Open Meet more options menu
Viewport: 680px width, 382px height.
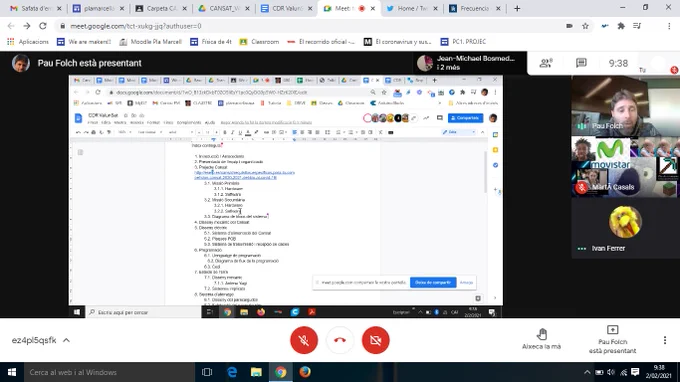pos(665,340)
